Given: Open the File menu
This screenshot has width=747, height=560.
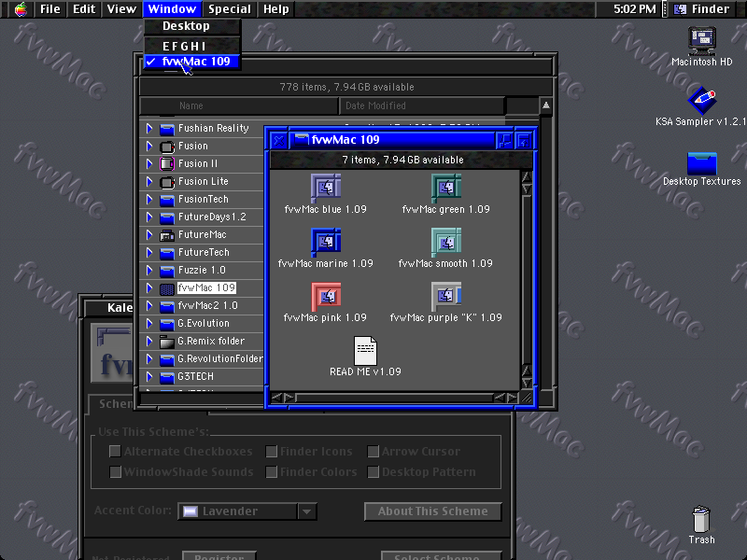Looking at the screenshot, I should click(50, 9).
